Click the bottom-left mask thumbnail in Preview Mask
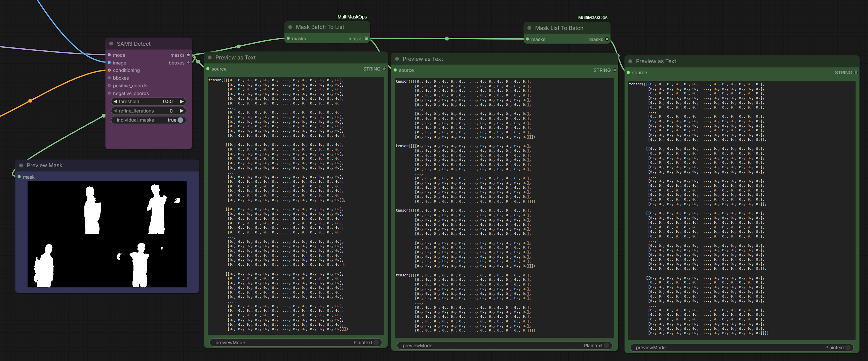This screenshot has height=361, width=868. click(67, 261)
